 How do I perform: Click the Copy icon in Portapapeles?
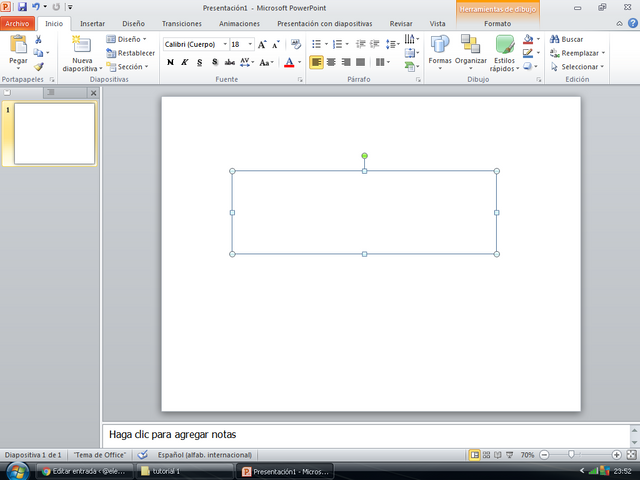pyautogui.click(x=38, y=53)
